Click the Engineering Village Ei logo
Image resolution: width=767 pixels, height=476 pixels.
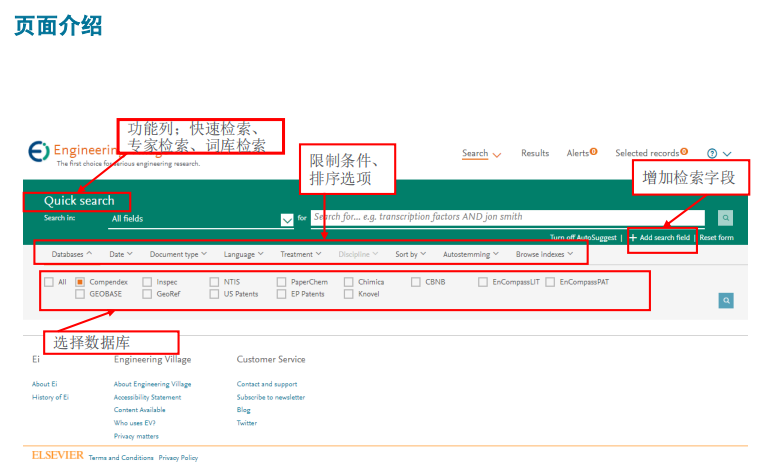pos(39,151)
